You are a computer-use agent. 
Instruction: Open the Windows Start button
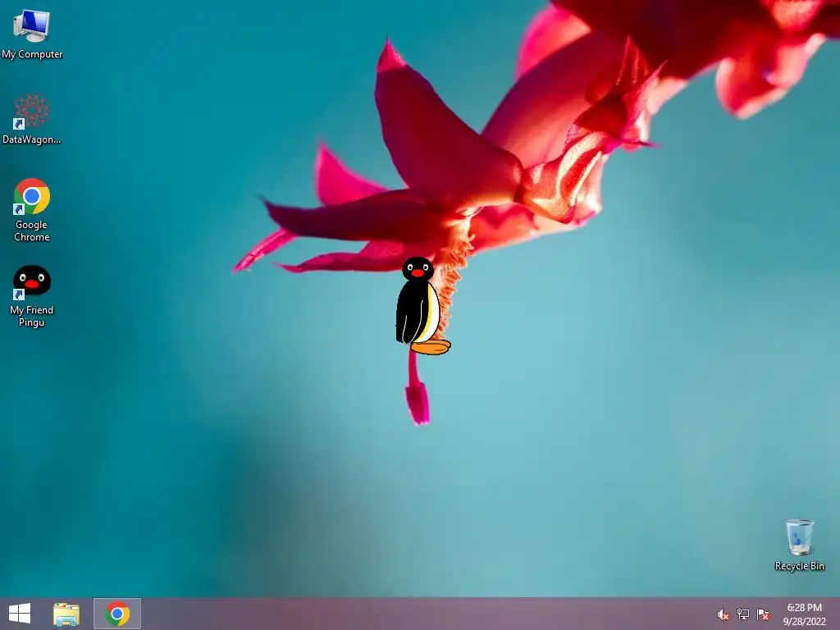coord(20,614)
